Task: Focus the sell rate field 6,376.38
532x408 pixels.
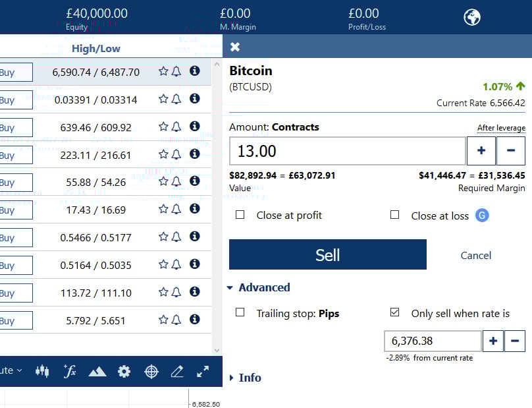Action: point(433,341)
